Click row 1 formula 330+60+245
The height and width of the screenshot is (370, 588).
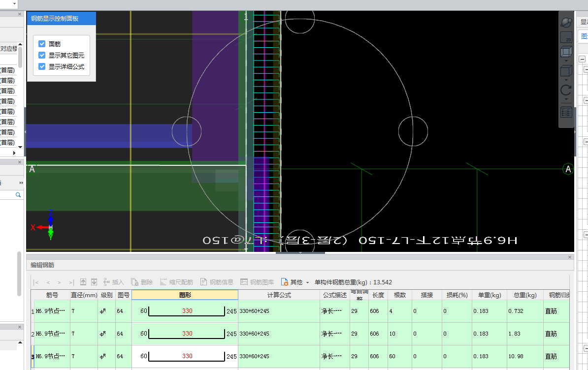[x=279, y=311]
